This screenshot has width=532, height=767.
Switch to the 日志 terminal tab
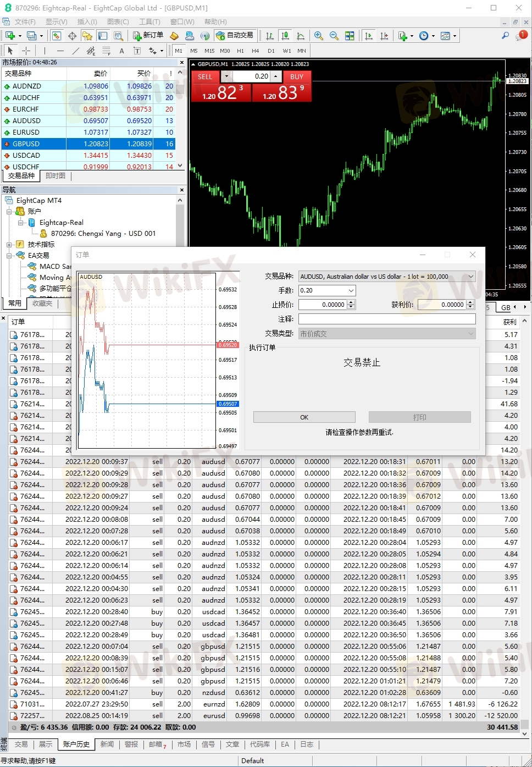pos(306,744)
